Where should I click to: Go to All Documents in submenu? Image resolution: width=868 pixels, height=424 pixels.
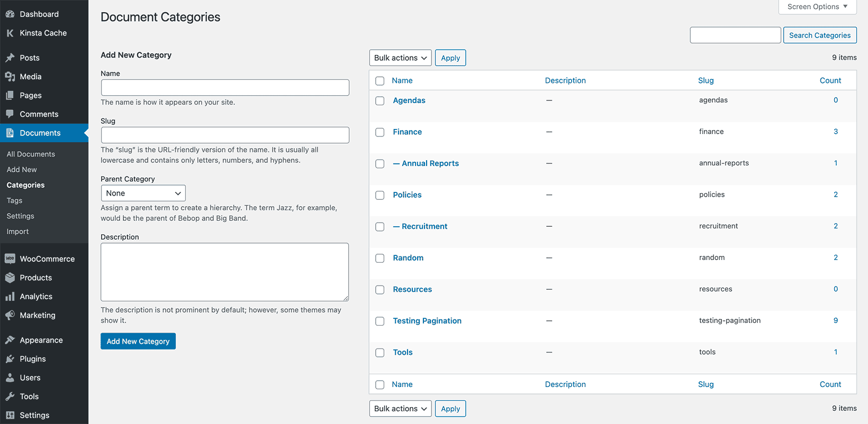pos(31,154)
